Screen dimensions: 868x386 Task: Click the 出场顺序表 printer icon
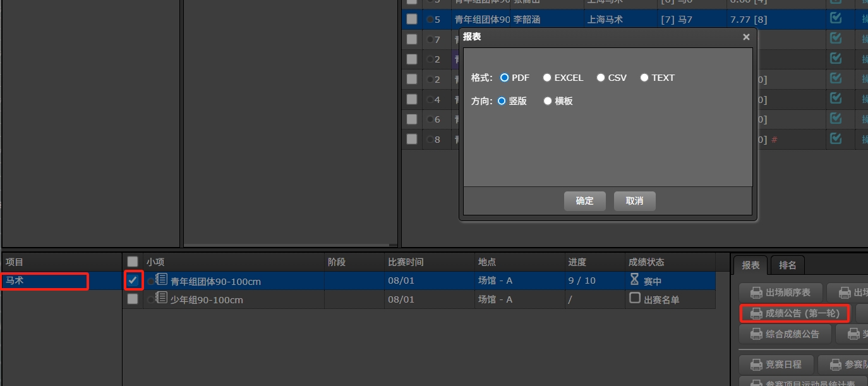point(756,293)
